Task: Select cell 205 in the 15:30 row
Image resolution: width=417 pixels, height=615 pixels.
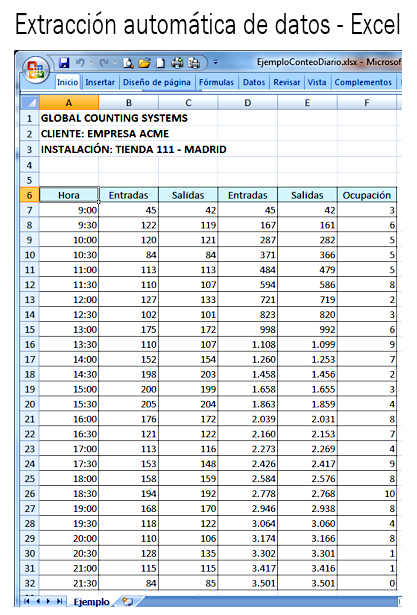Action: 128,404
